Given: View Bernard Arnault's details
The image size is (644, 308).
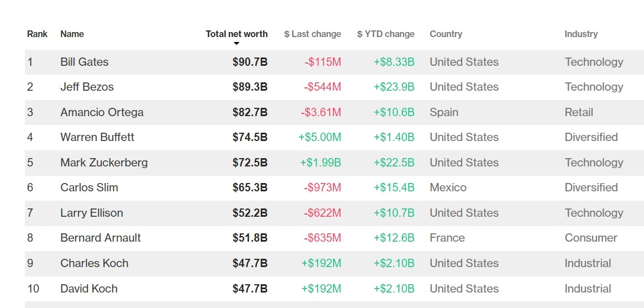Looking at the screenshot, I should pyautogui.click(x=101, y=238).
